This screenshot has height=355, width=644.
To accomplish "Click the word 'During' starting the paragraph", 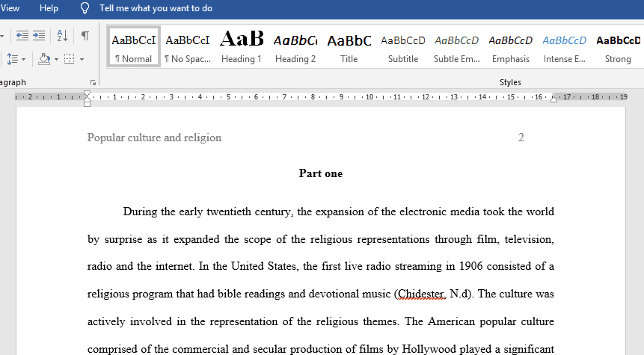I will click(x=140, y=212).
